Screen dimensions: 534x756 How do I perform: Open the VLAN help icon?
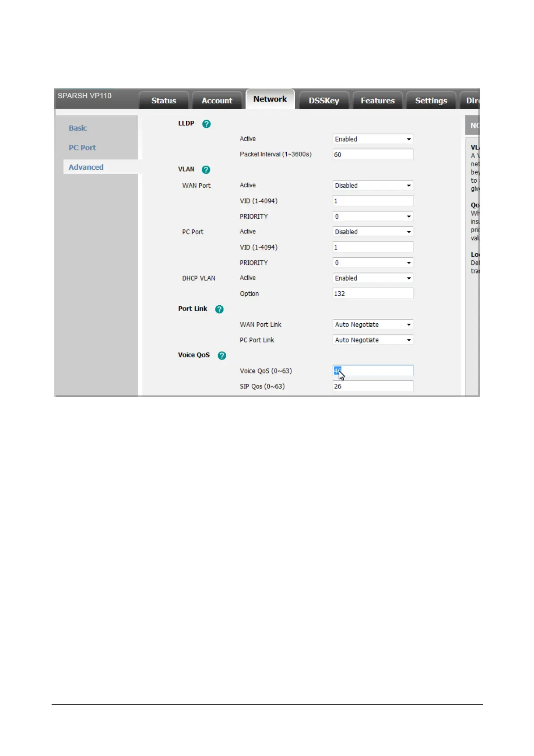(206, 170)
